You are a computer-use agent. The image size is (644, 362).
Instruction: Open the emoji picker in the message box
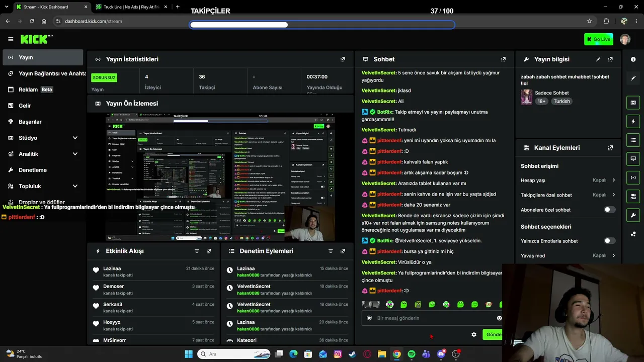tap(499, 318)
